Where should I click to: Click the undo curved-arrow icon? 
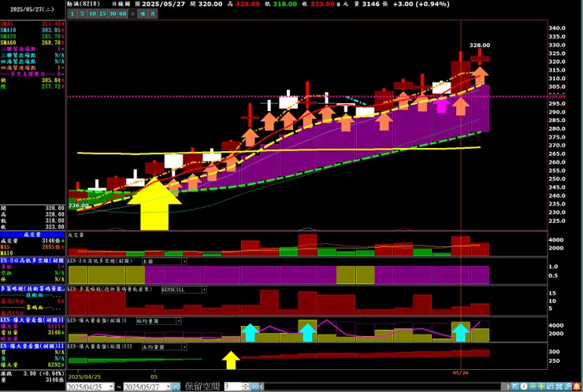550,386
